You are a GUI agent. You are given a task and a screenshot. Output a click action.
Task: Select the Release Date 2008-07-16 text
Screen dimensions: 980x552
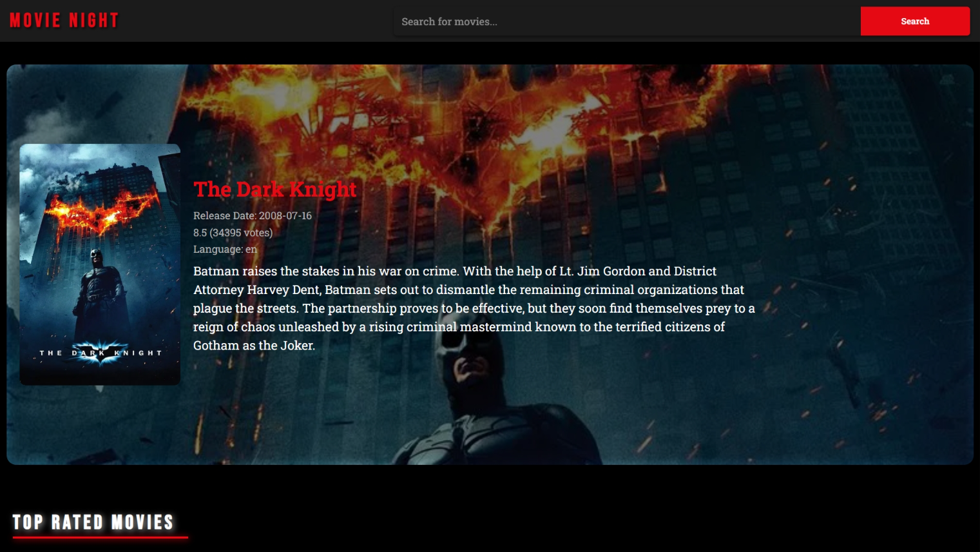253,215
